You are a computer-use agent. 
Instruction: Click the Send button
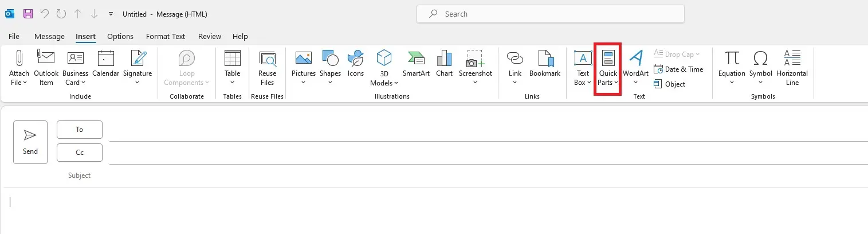[x=30, y=142]
